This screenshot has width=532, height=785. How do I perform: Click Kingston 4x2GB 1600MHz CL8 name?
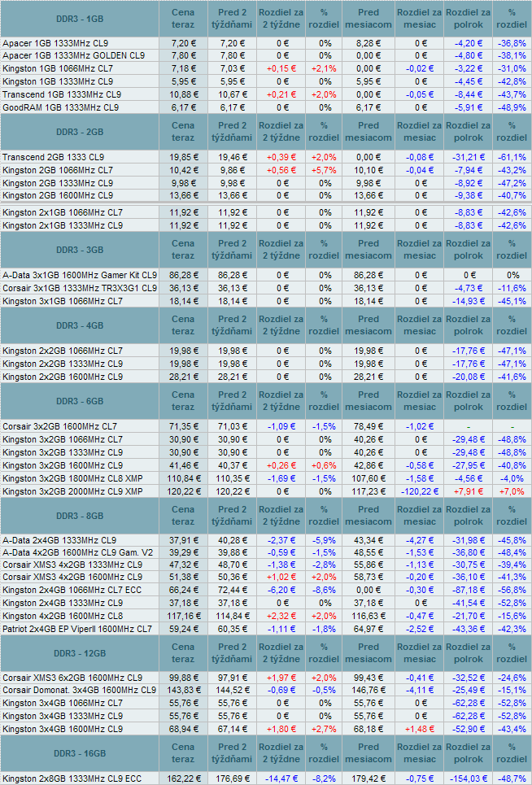click(63, 617)
